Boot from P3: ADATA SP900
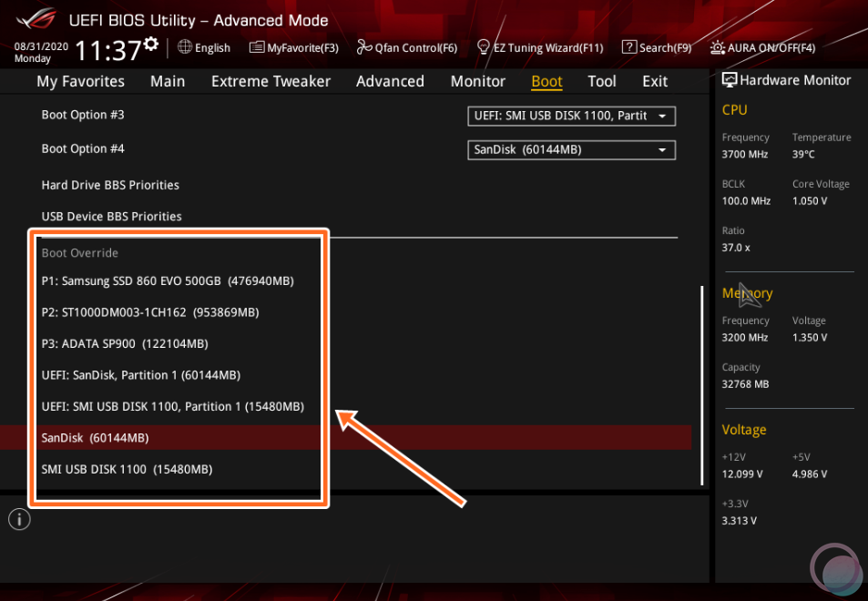The image size is (868, 601). (x=125, y=343)
